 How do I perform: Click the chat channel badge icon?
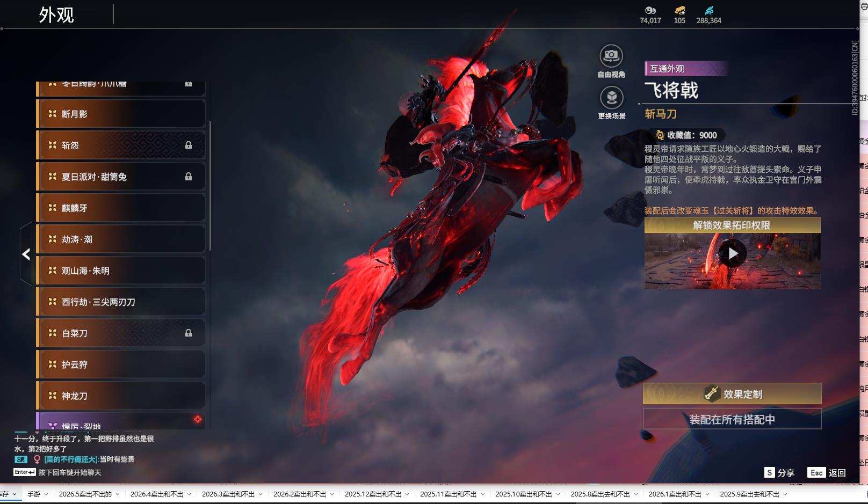[21, 459]
